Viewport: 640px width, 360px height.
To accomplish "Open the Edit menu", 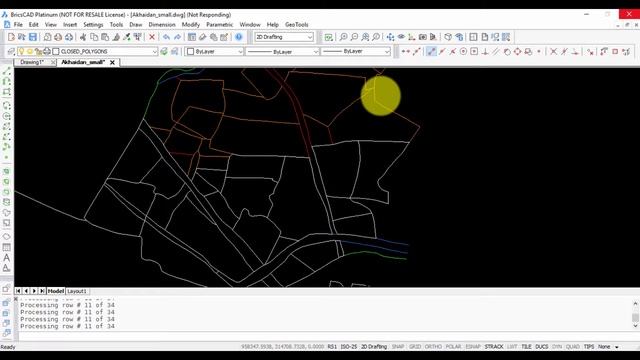I will (x=33, y=24).
